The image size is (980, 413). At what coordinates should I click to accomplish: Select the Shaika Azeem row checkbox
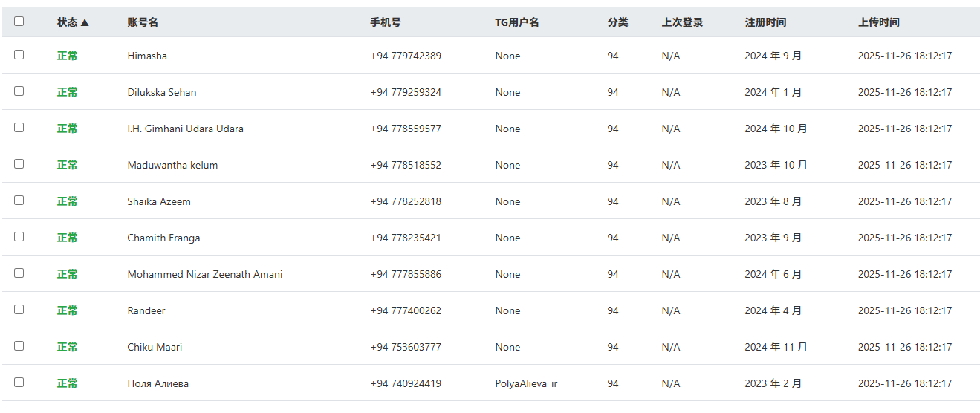pos(19,201)
